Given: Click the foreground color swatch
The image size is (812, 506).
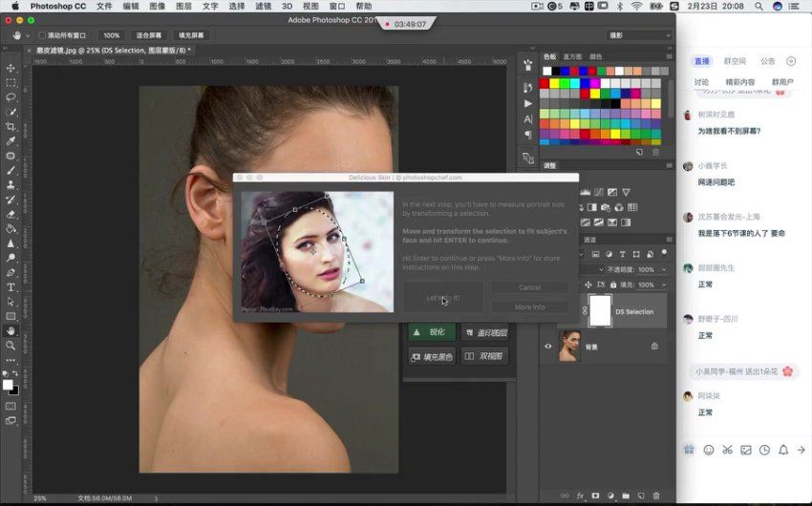Looking at the screenshot, I should pyautogui.click(x=8, y=385).
